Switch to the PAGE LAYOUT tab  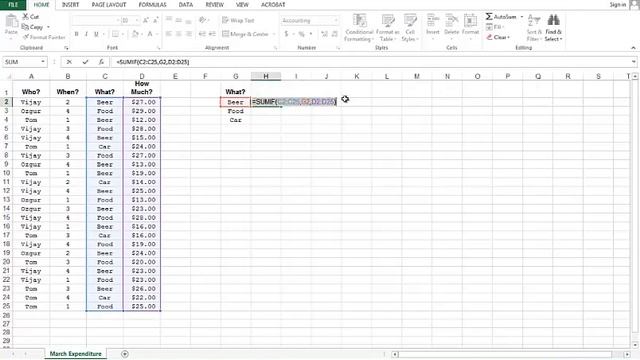click(109, 4)
